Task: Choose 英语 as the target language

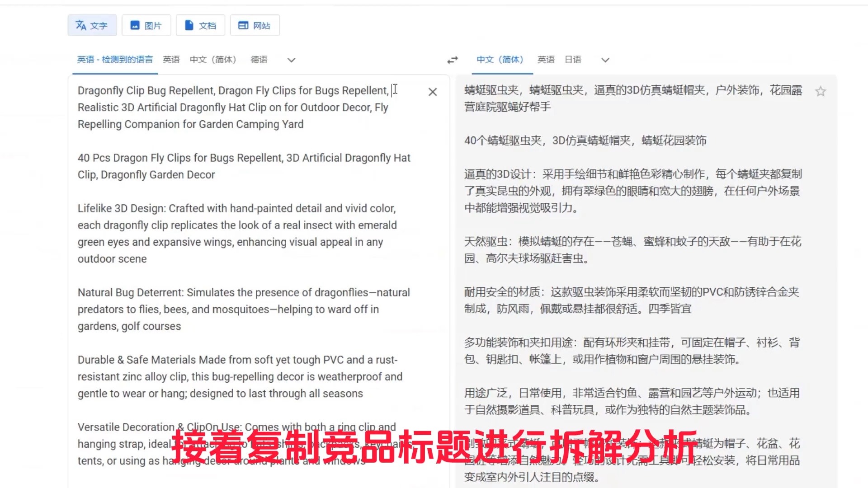Action: point(546,60)
